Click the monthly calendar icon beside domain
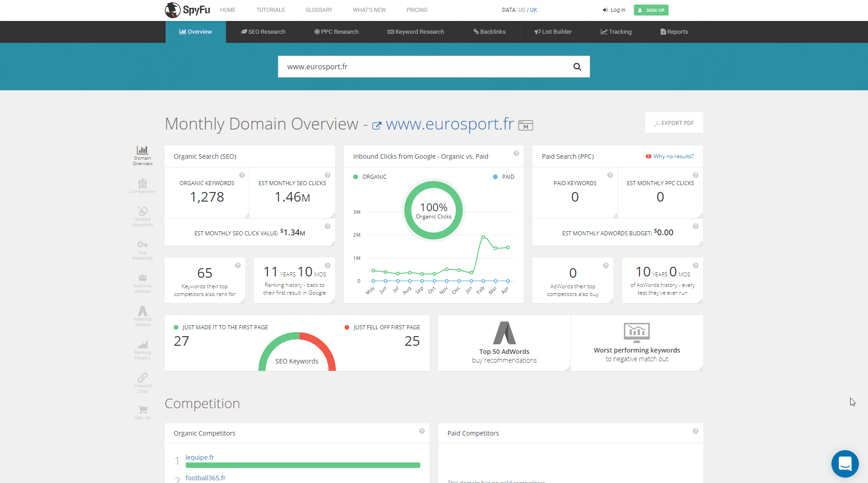 526,125
